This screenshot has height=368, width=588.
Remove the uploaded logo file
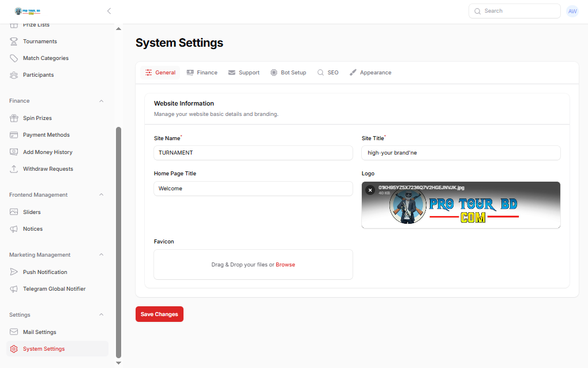(370, 190)
